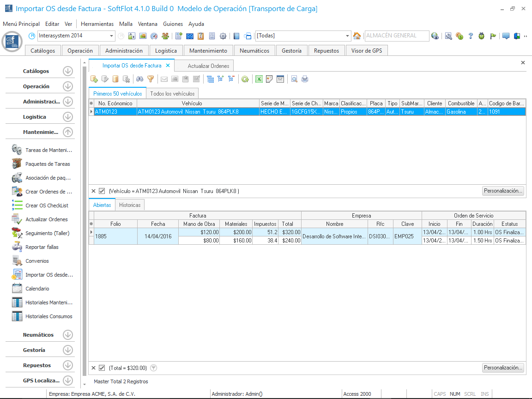The height and width of the screenshot is (399, 532).
Task: Select the Todos los vehículos tab
Action: pos(172,93)
